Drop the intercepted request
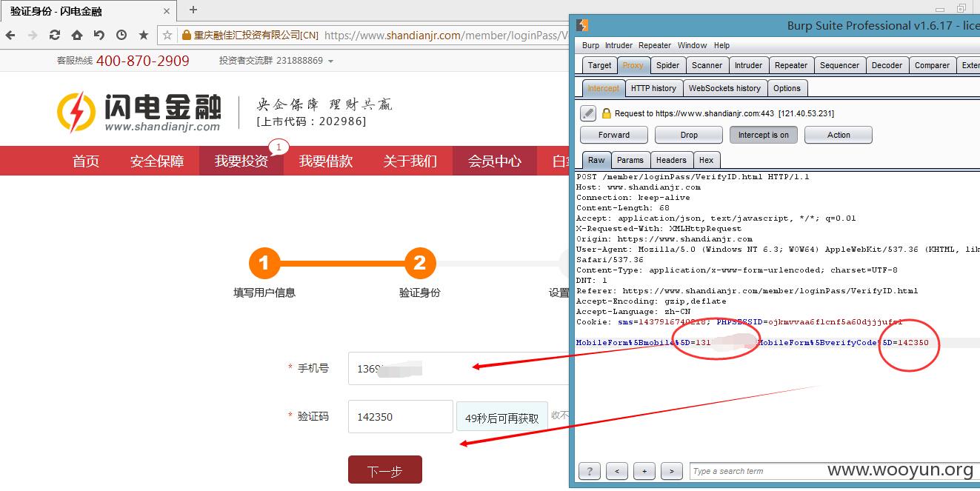The width and height of the screenshot is (980, 491). [689, 135]
